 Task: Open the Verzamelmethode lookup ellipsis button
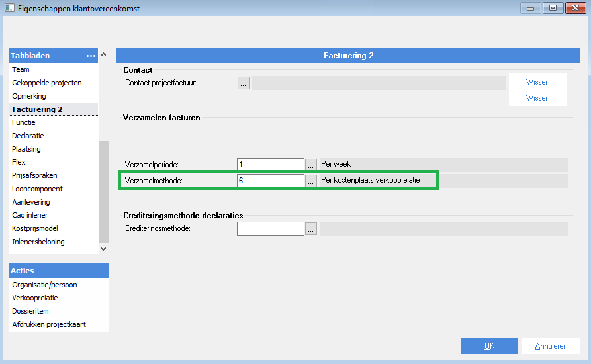click(x=311, y=181)
